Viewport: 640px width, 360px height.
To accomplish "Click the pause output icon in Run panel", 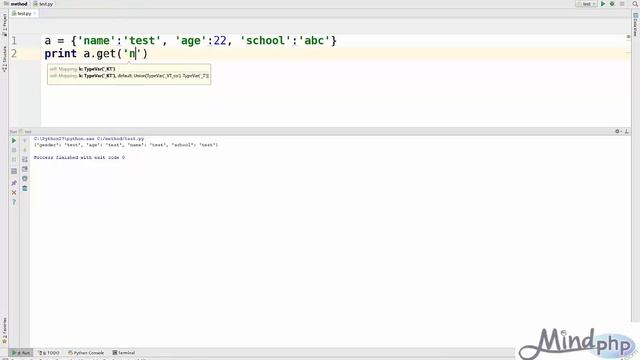I will [x=14, y=160].
